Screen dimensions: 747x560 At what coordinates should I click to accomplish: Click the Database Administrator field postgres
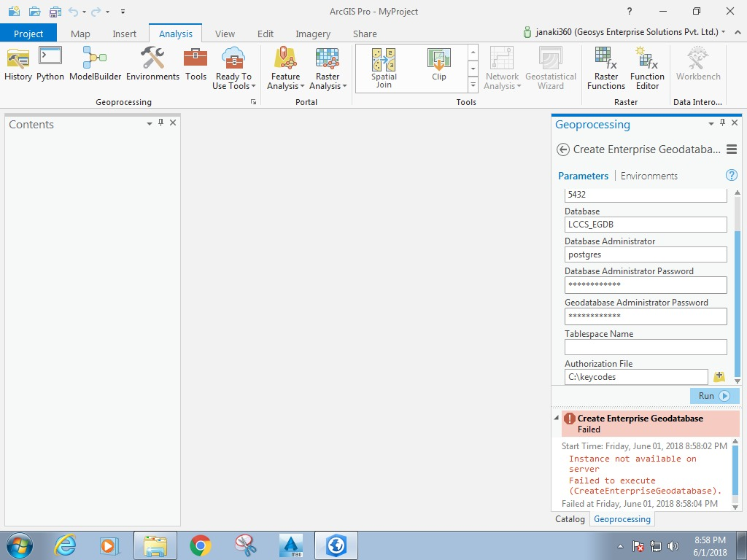pyautogui.click(x=646, y=254)
